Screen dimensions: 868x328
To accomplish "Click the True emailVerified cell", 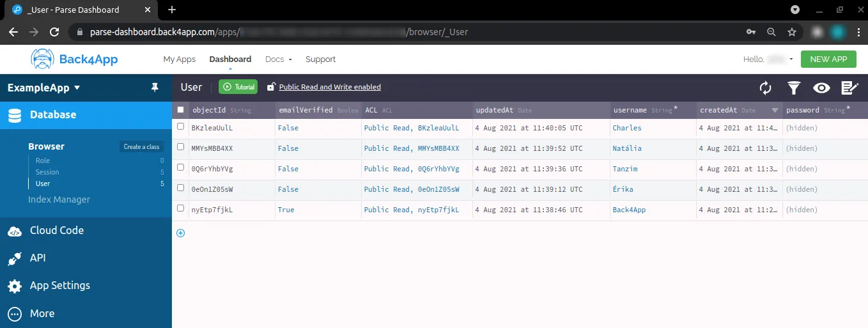I will tap(318, 210).
